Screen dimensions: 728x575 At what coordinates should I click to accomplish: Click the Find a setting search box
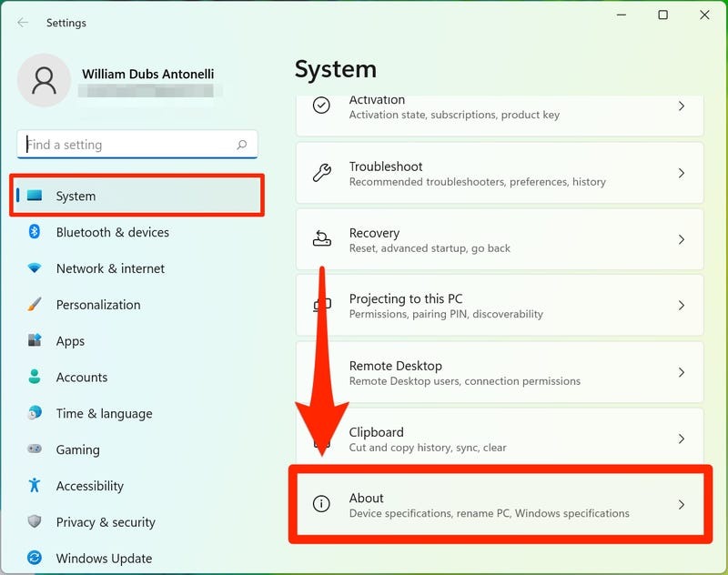pyautogui.click(x=137, y=145)
